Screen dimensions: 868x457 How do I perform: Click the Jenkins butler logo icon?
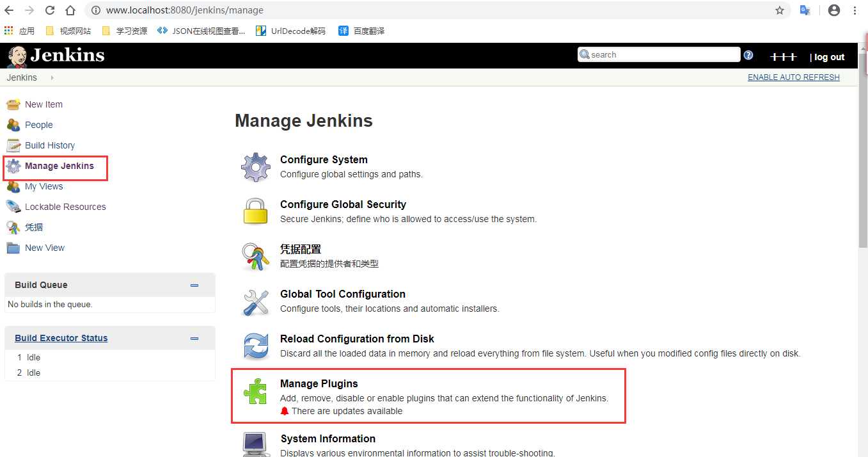[17, 56]
